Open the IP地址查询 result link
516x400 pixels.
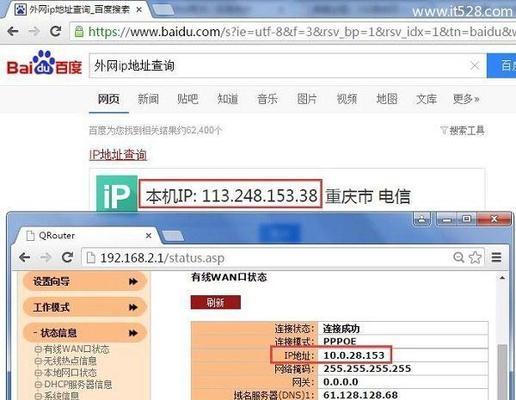click(118, 155)
